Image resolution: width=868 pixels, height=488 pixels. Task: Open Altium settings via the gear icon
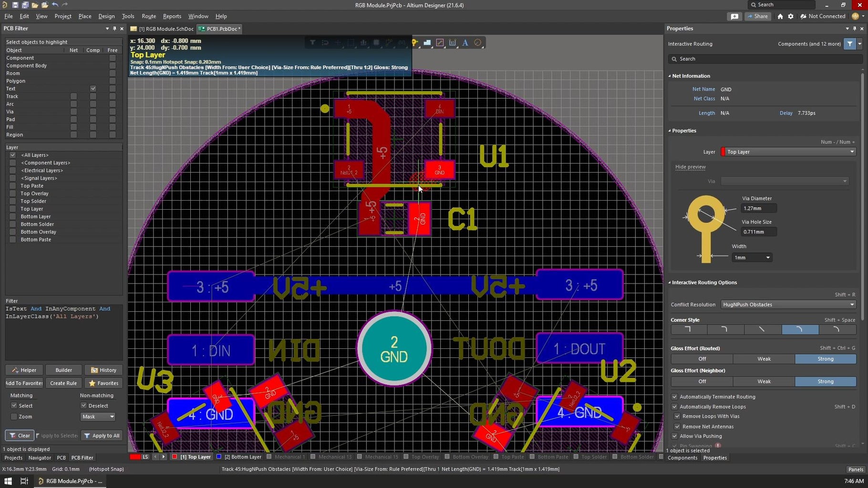[791, 16]
